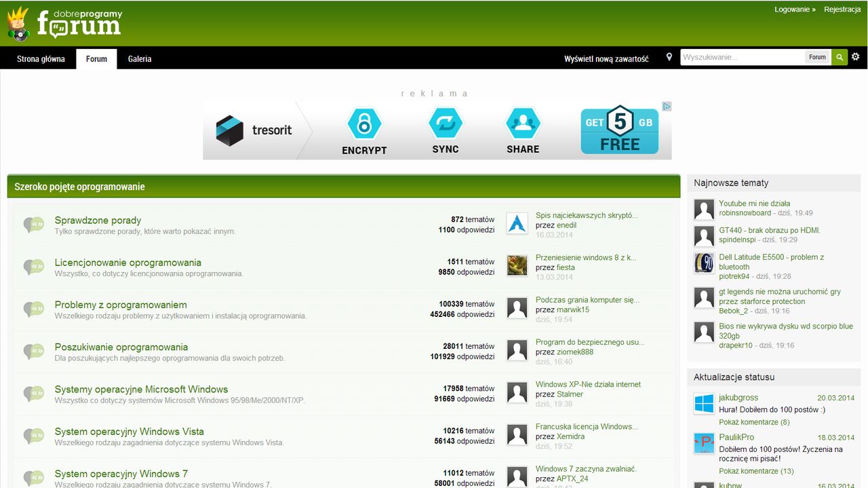Click the dobreprogramy forum logo

pos(64,24)
